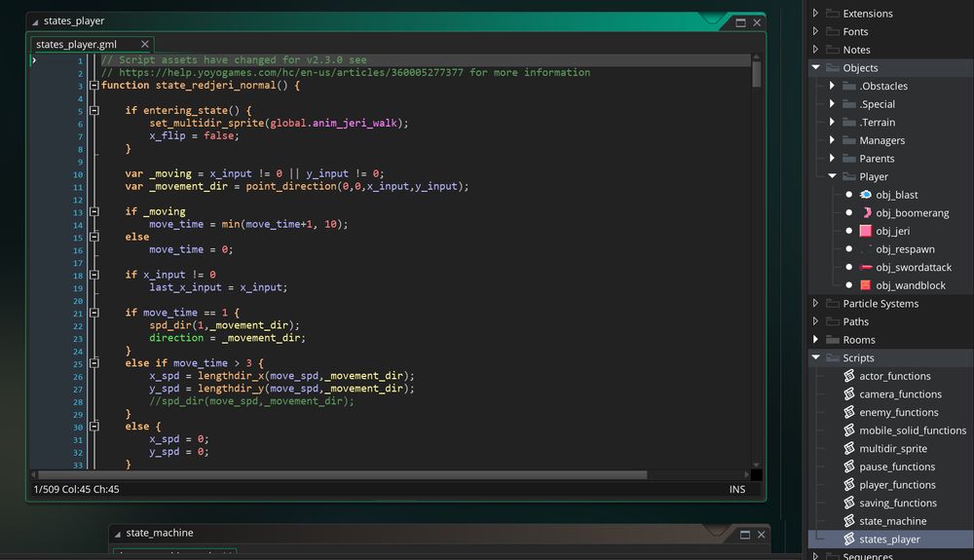Click the 1/509 Col:45 Ch:45 status text
974x560 pixels.
pyautogui.click(x=76, y=489)
